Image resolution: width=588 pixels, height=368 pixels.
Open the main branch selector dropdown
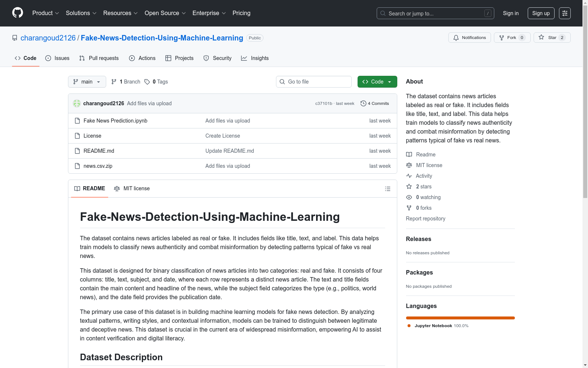pos(87,82)
